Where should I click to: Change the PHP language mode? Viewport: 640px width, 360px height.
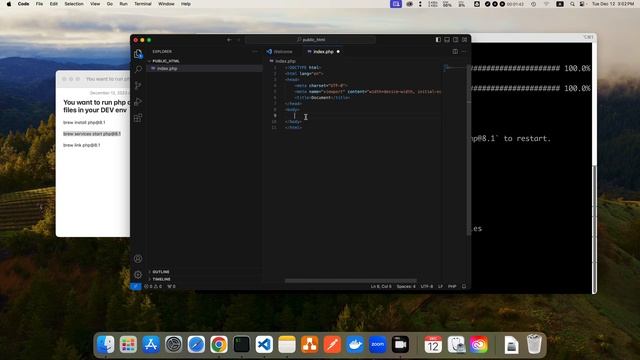[x=452, y=287]
